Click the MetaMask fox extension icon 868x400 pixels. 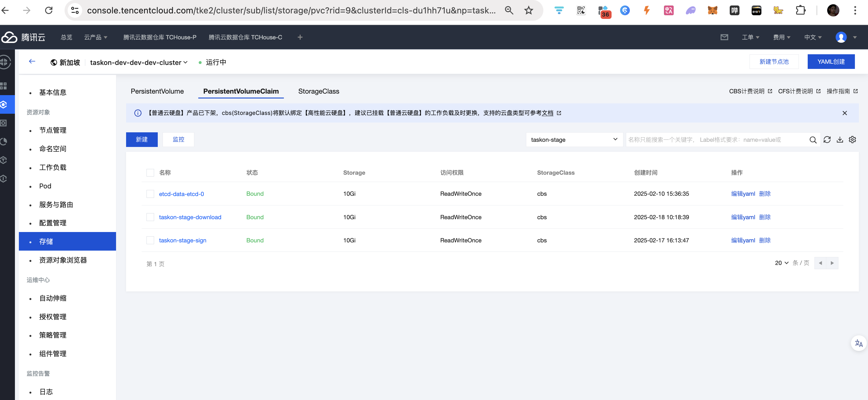[x=712, y=10]
